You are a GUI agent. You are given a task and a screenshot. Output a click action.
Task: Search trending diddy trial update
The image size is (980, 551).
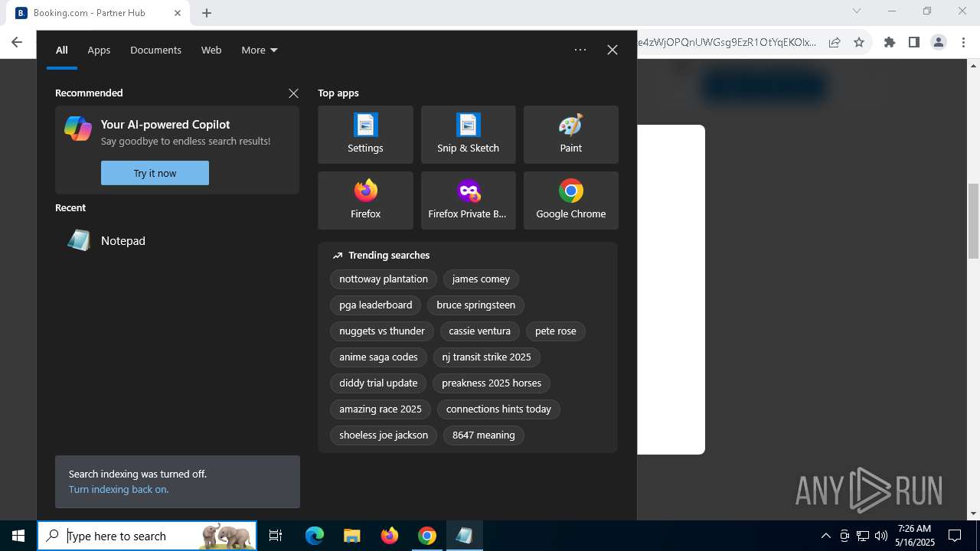pos(378,383)
